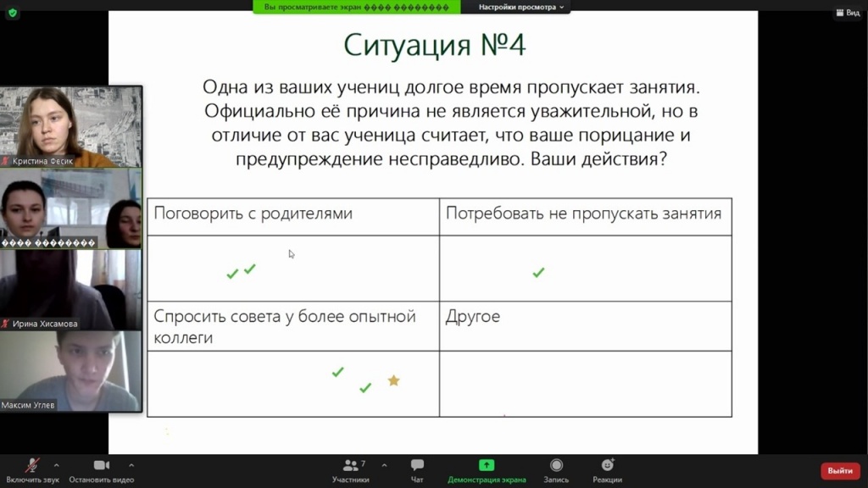
Task: Open the Участники participants panel
Action: tap(350, 469)
